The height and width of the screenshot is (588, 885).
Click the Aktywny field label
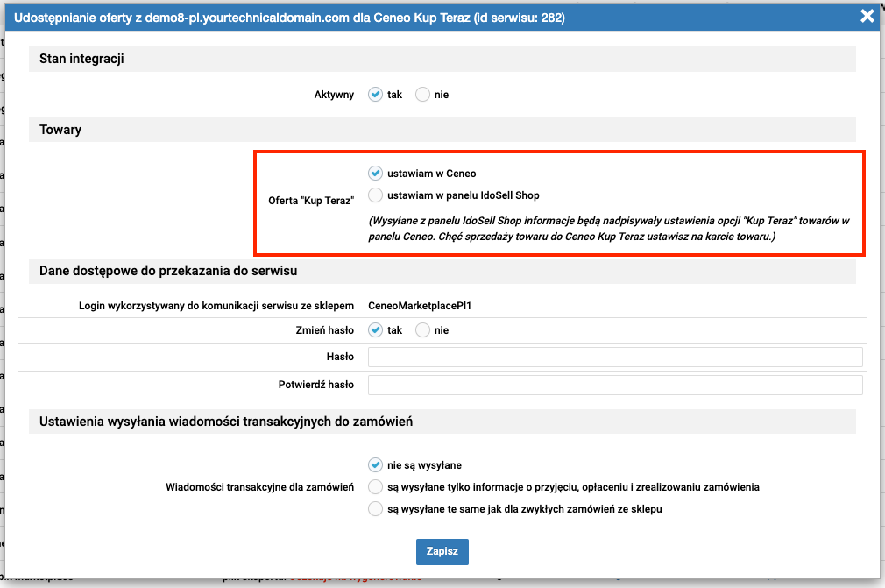(334, 95)
